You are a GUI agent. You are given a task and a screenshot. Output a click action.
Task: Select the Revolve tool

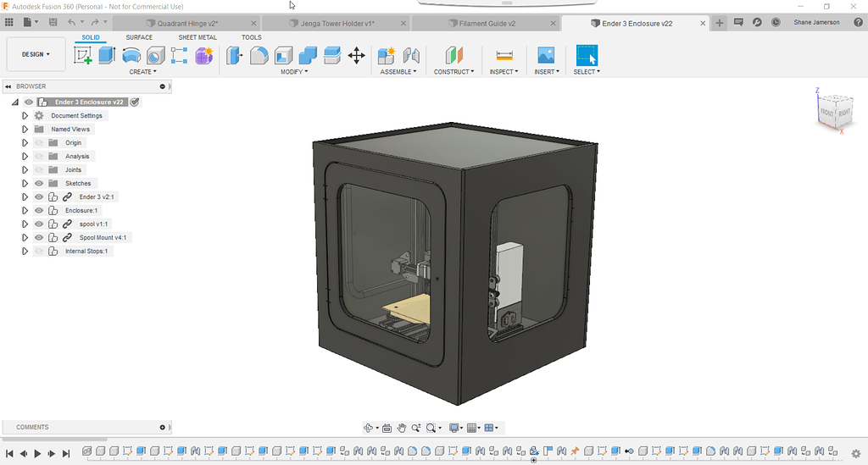coord(131,56)
